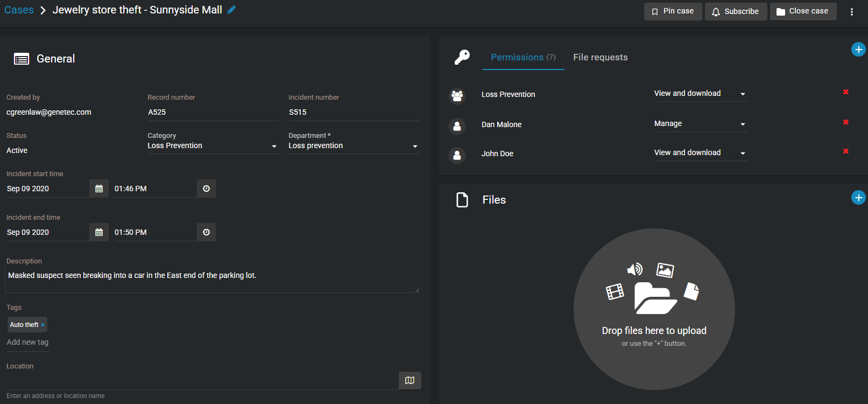Remove the Auto theft tag

tap(43, 325)
